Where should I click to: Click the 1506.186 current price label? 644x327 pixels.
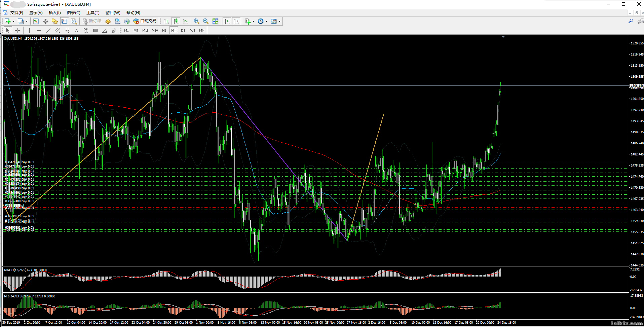[x=637, y=85]
